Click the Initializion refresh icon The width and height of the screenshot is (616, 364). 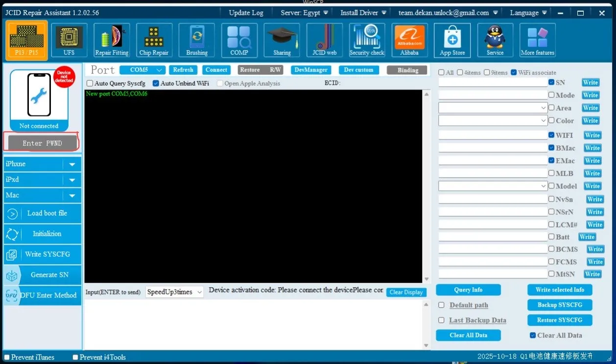[x=12, y=234]
